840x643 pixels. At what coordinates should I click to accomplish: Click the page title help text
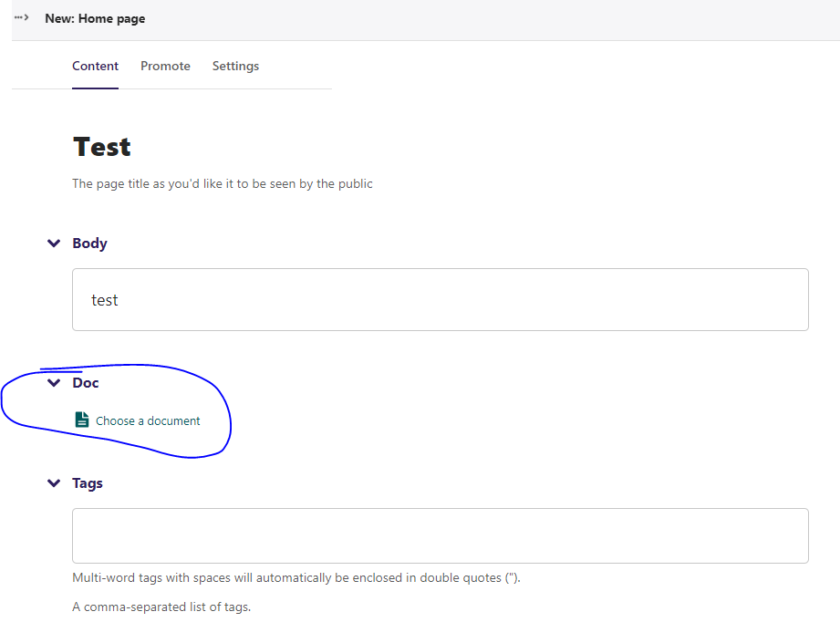point(223,184)
